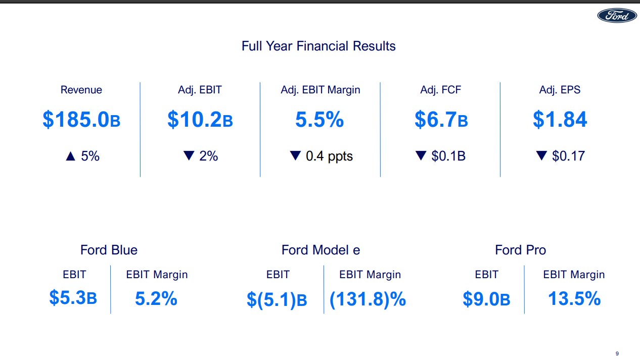Select the Ford Pro segment heading
640x364 pixels.
click(x=521, y=250)
